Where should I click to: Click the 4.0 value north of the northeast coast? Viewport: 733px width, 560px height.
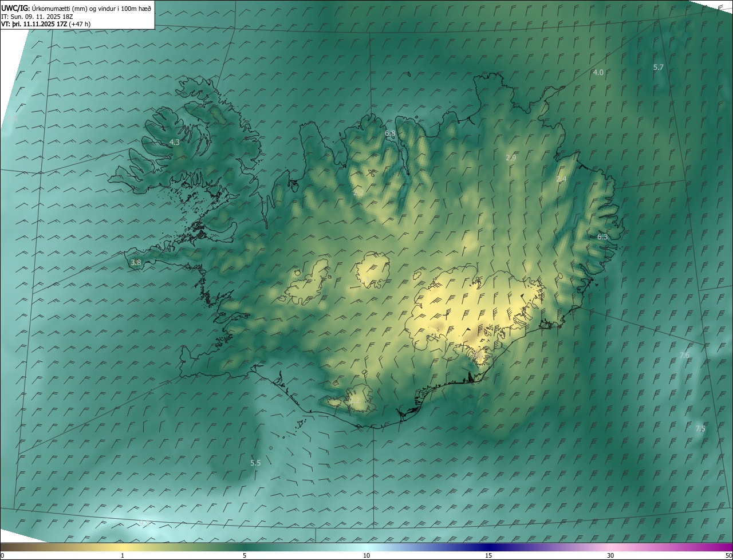coord(598,72)
